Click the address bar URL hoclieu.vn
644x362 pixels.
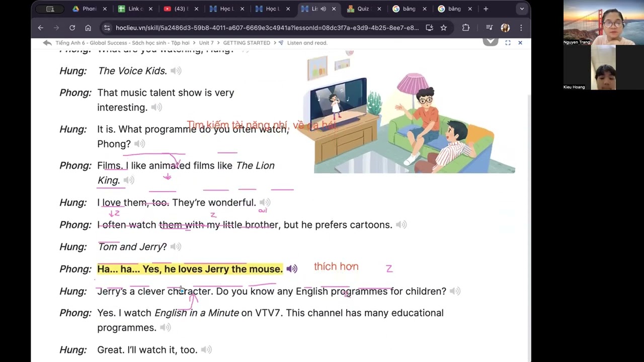point(267,28)
